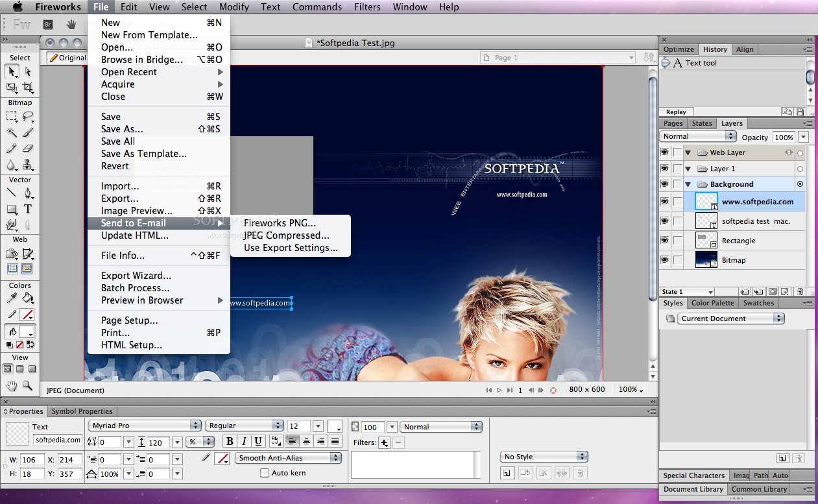This screenshot has width=818, height=504.
Task: Open the Myriad Pro font dropdown
Action: coord(144,426)
